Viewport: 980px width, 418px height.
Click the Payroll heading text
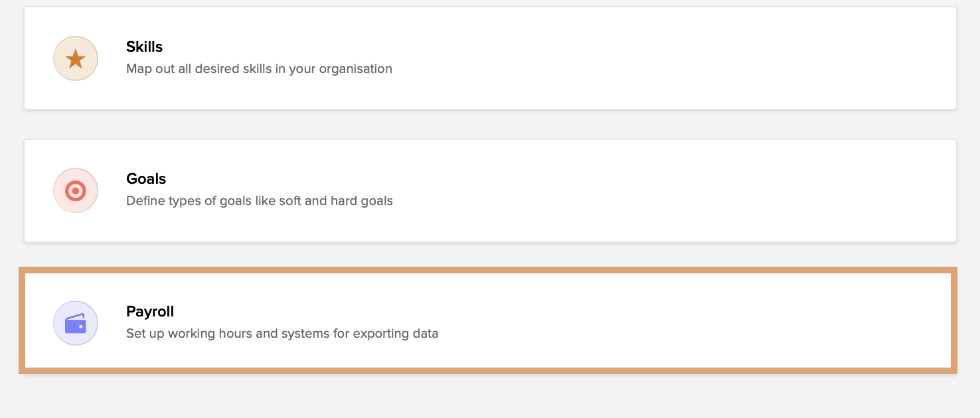point(150,311)
